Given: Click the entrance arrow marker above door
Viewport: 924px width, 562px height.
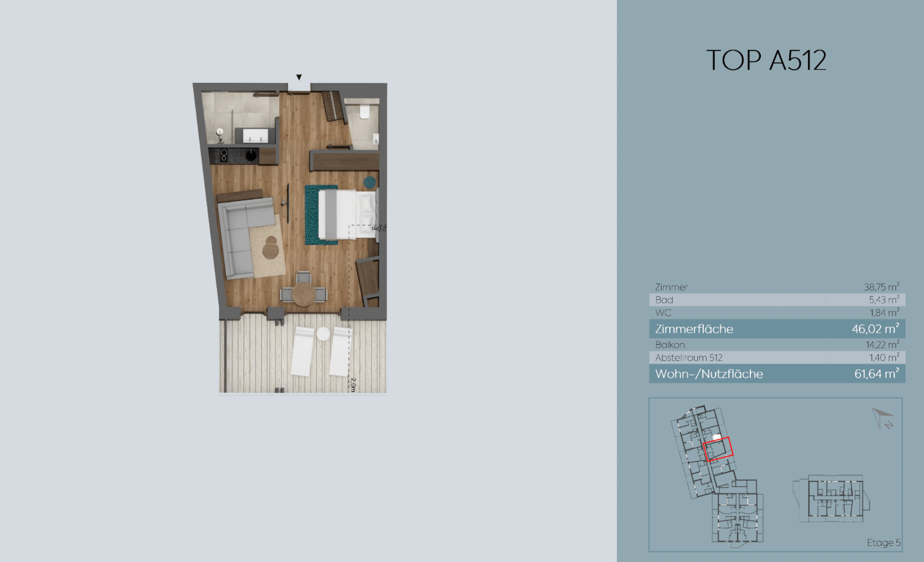Looking at the screenshot, I should pos(299,77).
